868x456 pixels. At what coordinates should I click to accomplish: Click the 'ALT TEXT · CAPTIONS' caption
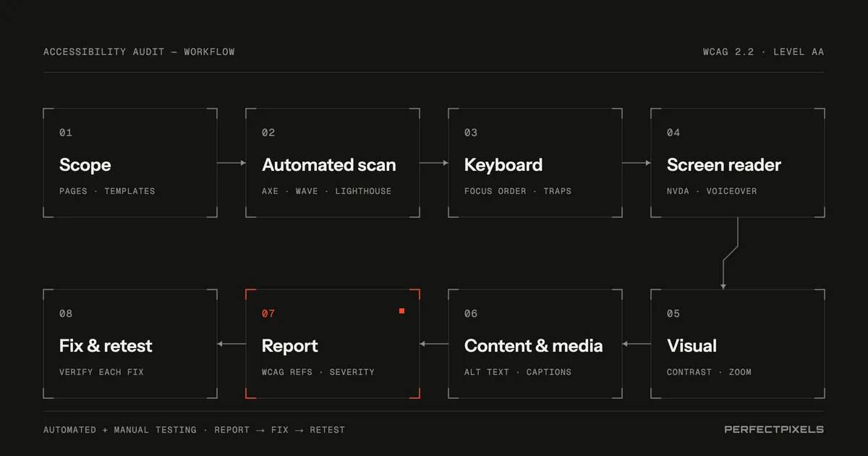(518, 372)
